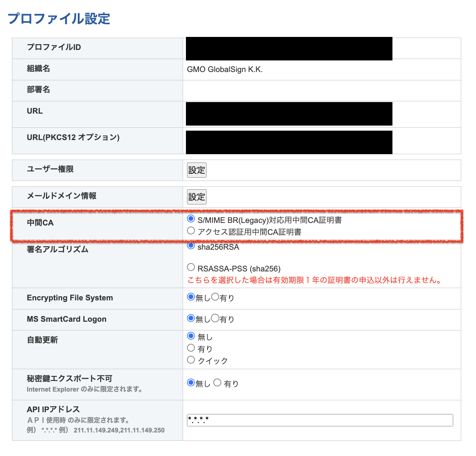This screenshot has height=456, width=476.
Task: Click the redacted URL value block
Action: coord(289,114)
